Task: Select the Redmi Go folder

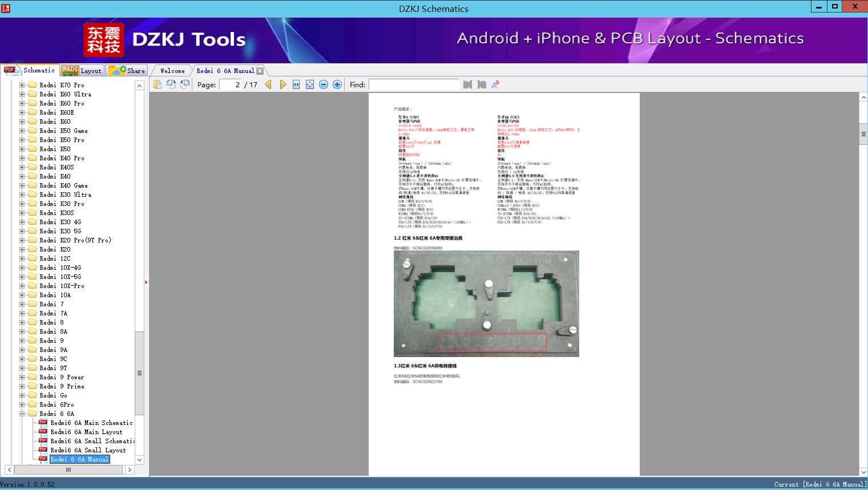Action: 53,395
